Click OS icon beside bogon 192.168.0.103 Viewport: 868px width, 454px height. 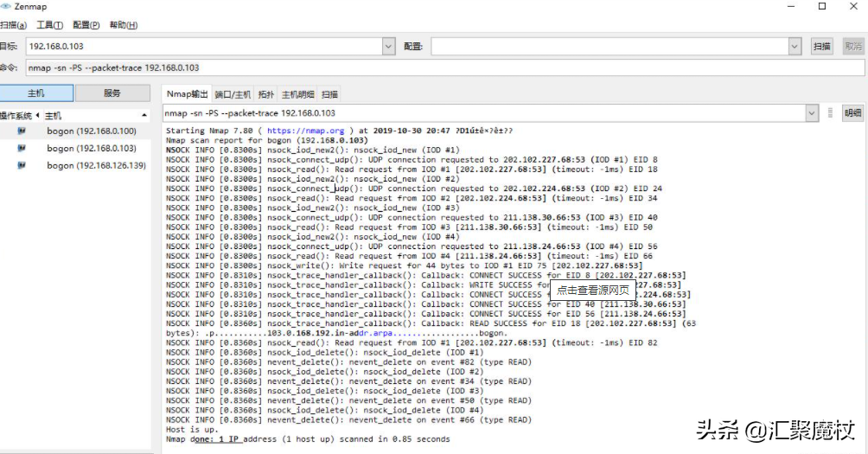pos(22,149)
